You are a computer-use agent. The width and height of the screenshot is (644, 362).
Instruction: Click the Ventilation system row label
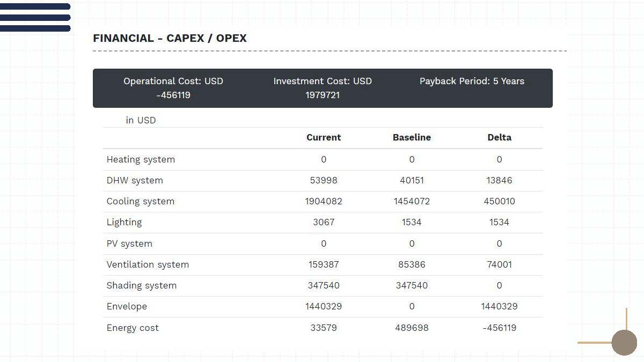[148, 264]
